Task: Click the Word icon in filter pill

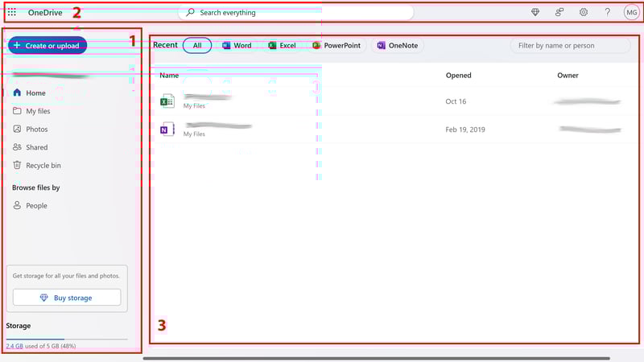Action: pyautogui.click(x=226, y=46)
